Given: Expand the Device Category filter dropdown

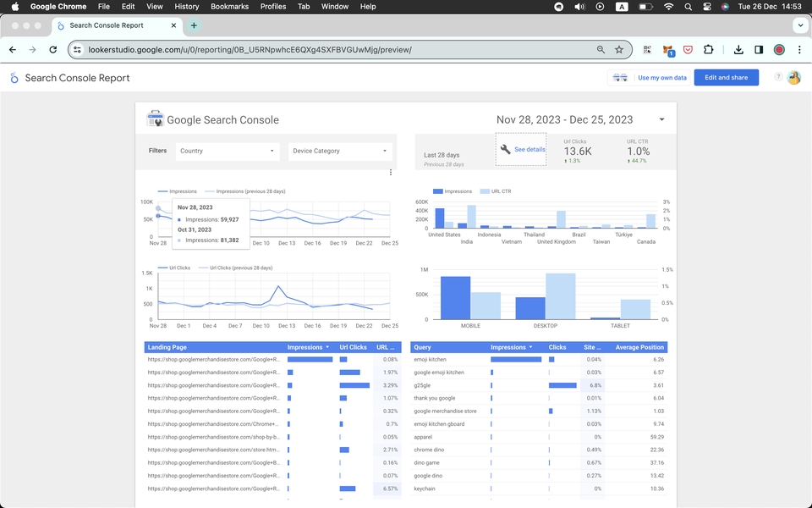Looking at the screenshot, I should click(x=340, y=151).
